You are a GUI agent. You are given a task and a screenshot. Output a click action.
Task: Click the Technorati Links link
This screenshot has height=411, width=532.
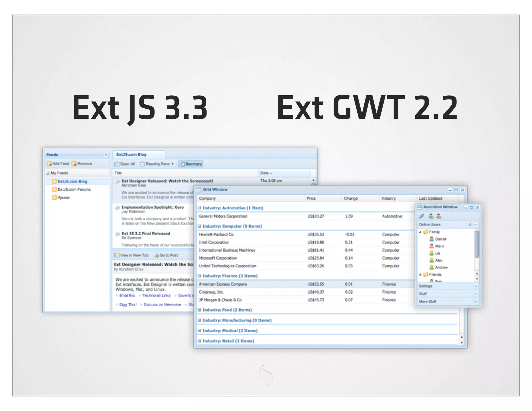[x=156, y=295]
